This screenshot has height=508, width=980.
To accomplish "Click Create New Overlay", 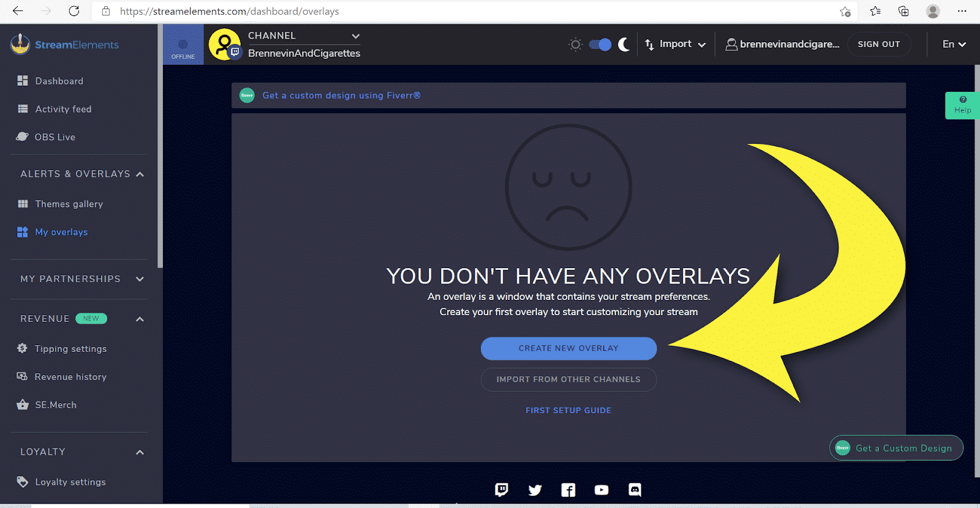I will pos(568,348).
